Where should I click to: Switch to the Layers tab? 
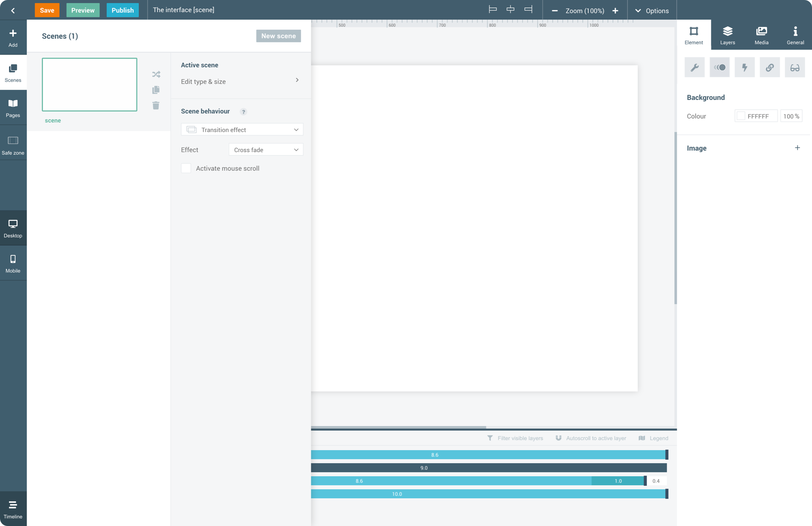click(x=727, y=35)
